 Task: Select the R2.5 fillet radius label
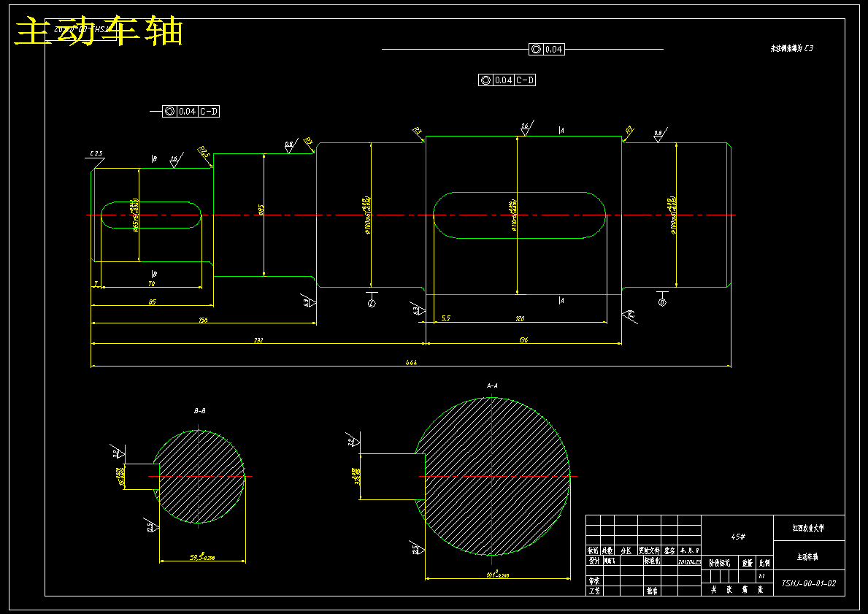coord(204,152)
